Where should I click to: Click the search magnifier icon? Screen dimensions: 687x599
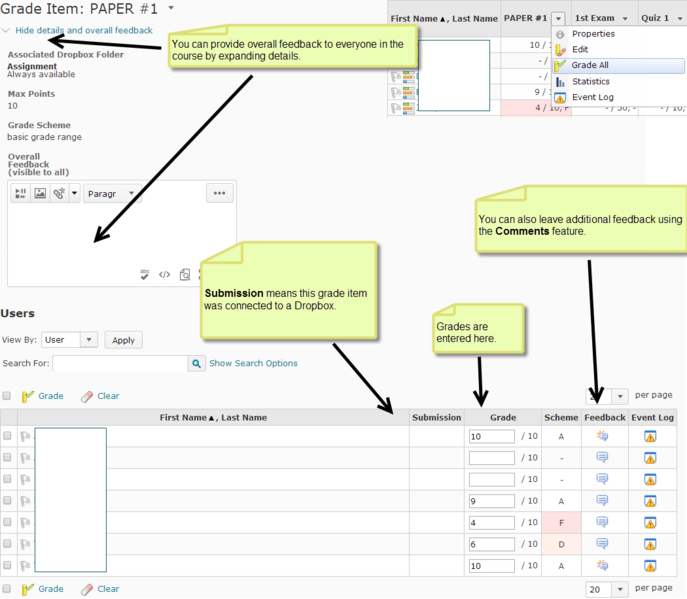pyautogui.click(x=197, y=364)
